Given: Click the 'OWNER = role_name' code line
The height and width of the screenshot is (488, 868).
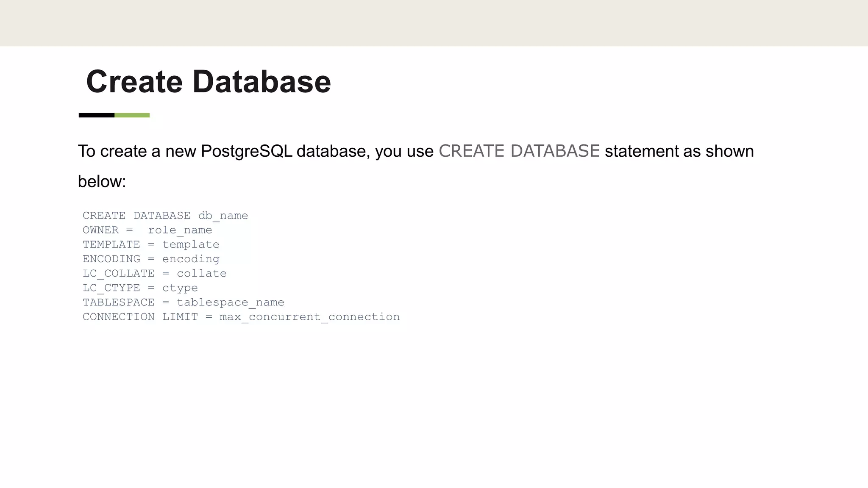Looking at the screenshot, I should 147,230.
